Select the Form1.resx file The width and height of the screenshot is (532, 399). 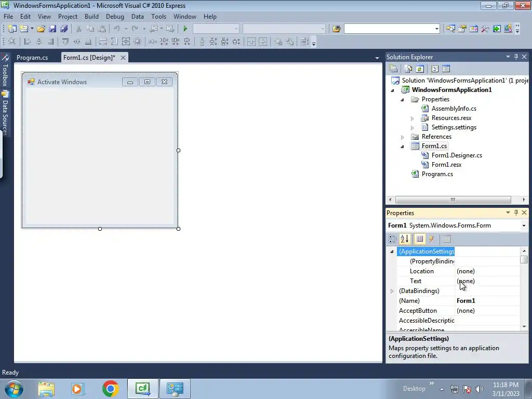[x=446, y=165]
